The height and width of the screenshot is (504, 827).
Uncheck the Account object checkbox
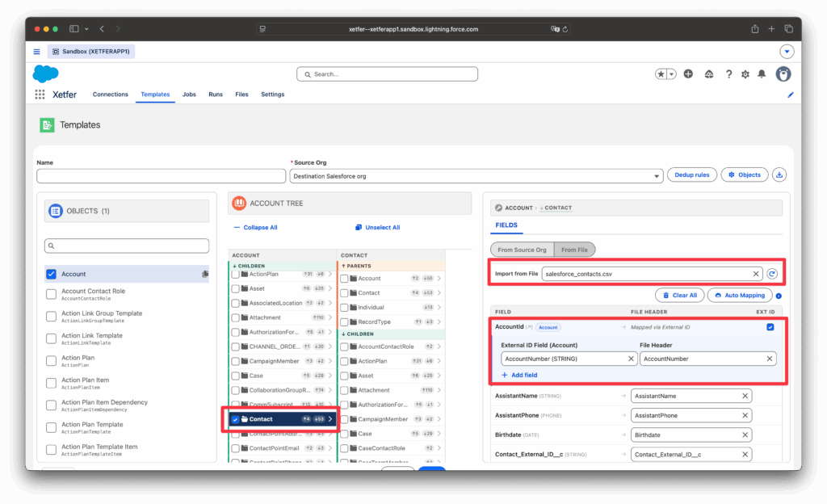(x=51, y=274)
